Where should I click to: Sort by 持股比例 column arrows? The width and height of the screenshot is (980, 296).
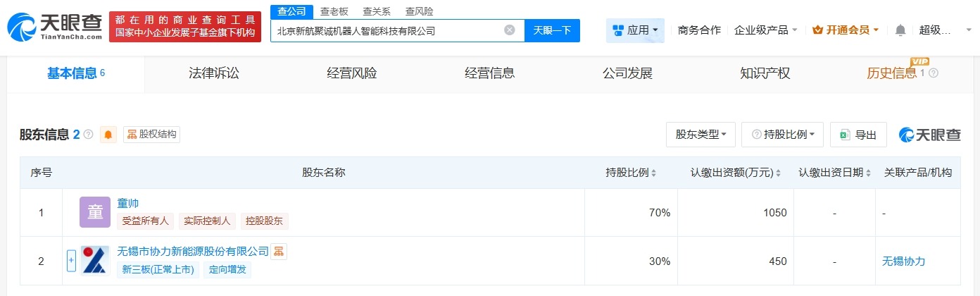[654, 173]
